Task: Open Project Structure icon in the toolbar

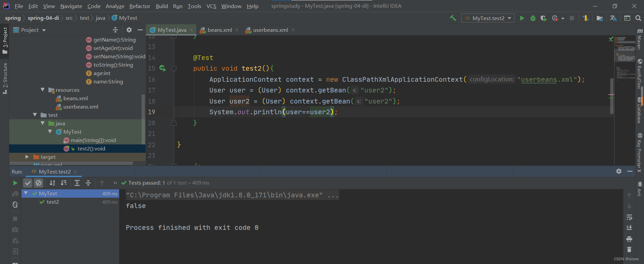Action: (600, 18)
